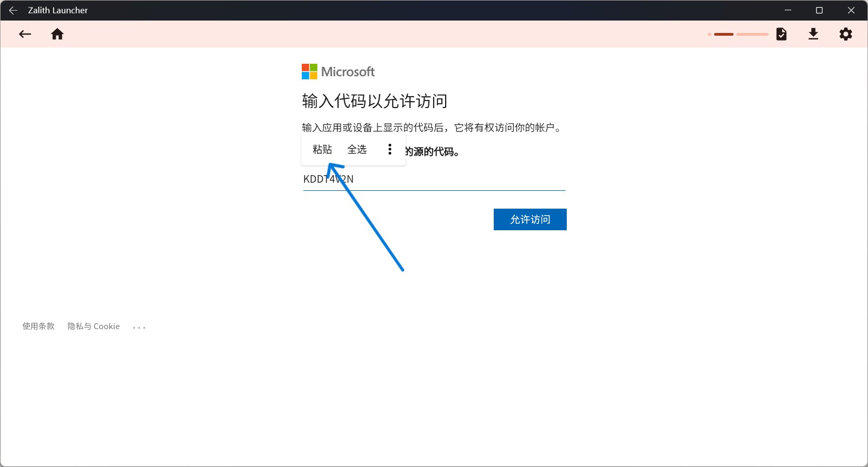Viewport: 868px width, 467px height.
Task: Click the heading 输入代码以允许访问
Action: tap(375, 101)
